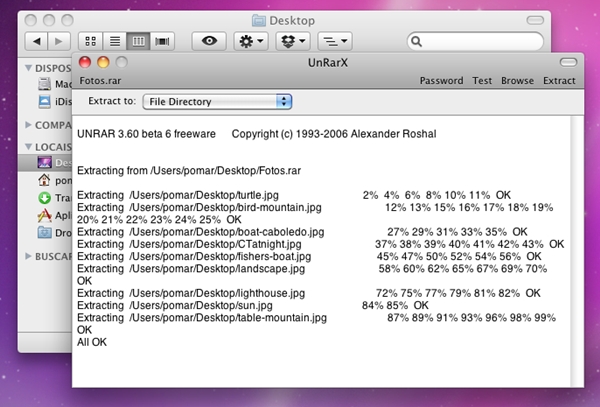Go back in Finder history
600x407 pixels.
36,41
